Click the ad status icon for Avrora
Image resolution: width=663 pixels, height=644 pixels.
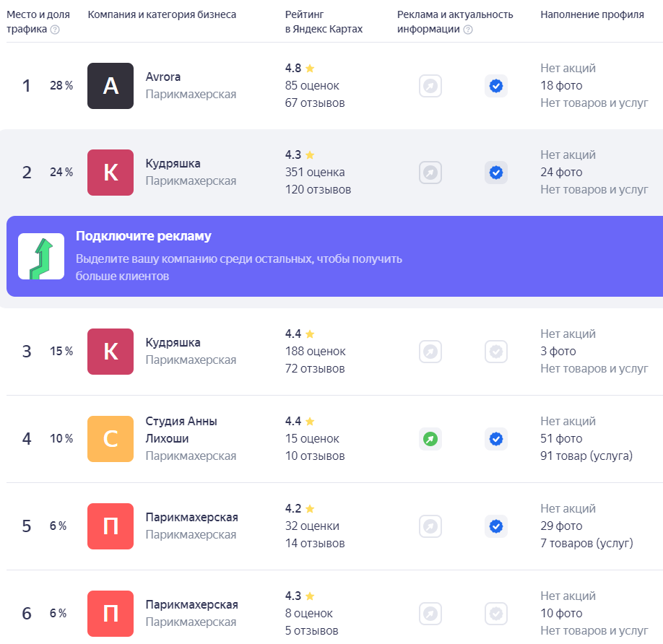(x=430, y=86)
